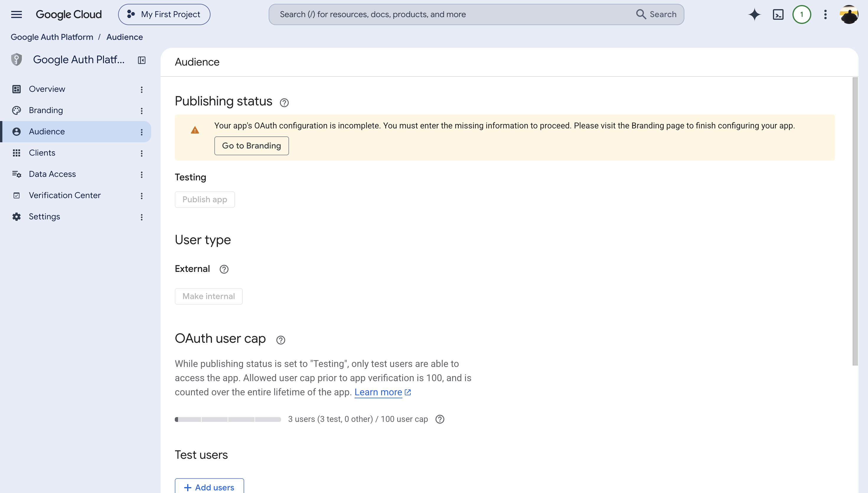The image size is (868, 493).
Task: Click the Search magnifier button
Action: pos(656,14)
